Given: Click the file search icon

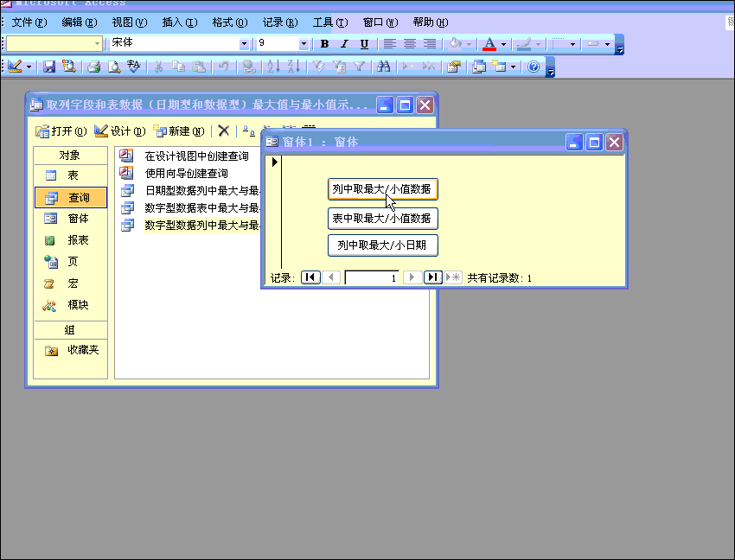Looking at the screenshot, I should coord(69,67).
